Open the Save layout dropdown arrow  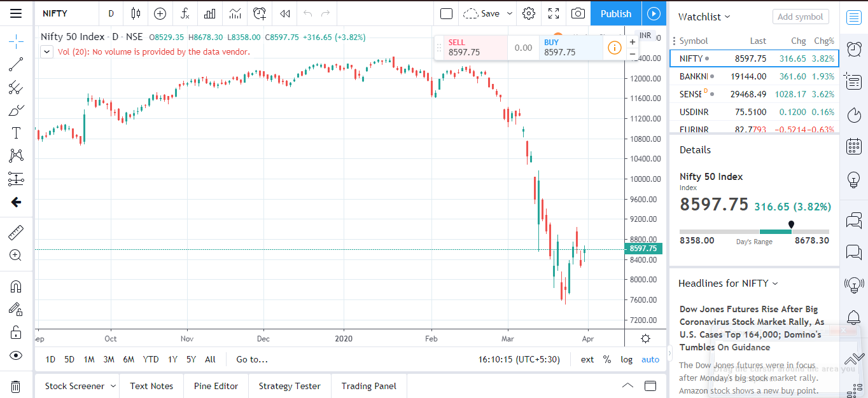pos(509,13)
